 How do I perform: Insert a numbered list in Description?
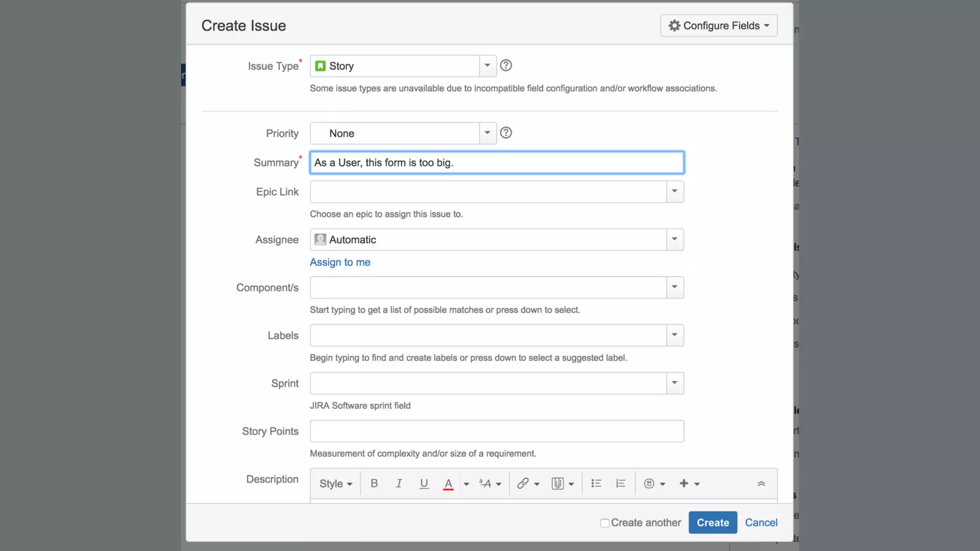[x=621, y=484]
